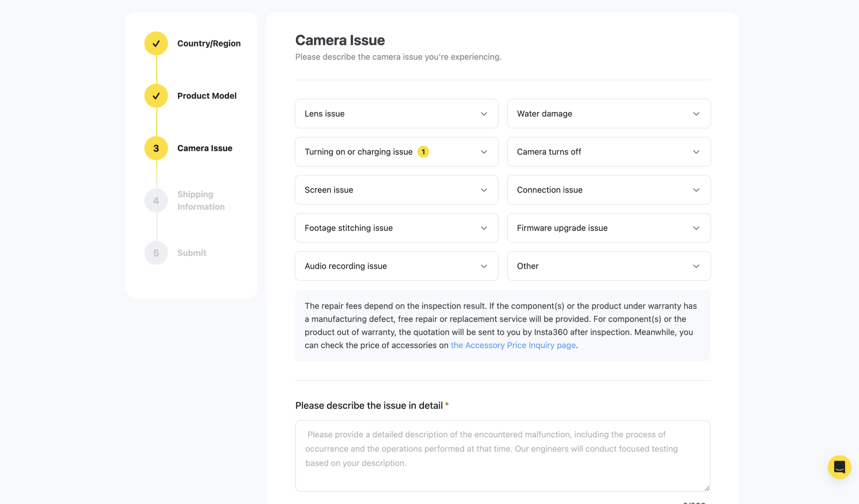Image resolution: width=859 pixels, height=504 pixels.
Task: Open the Camera turns off dropdown
Action: coord(609,152)
